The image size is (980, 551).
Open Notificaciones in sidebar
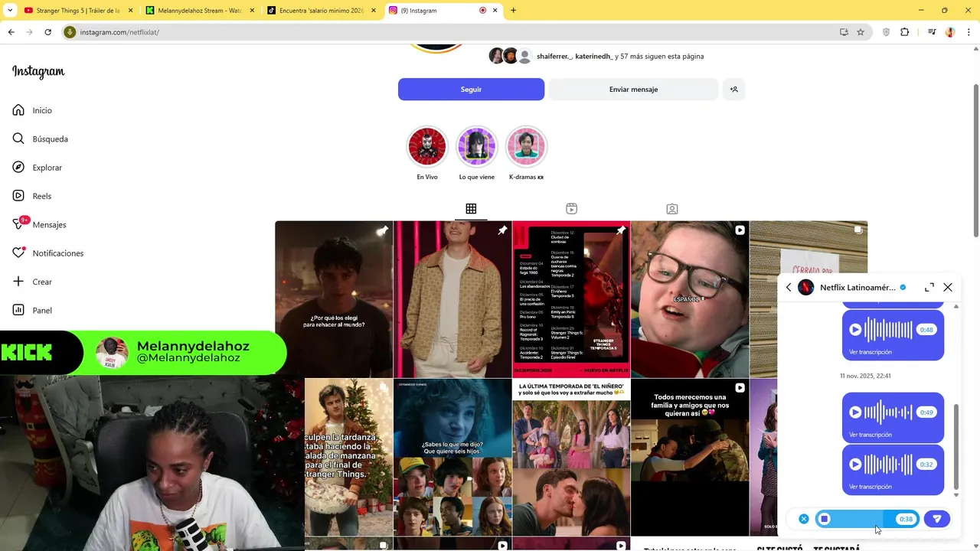click(47, 253)
